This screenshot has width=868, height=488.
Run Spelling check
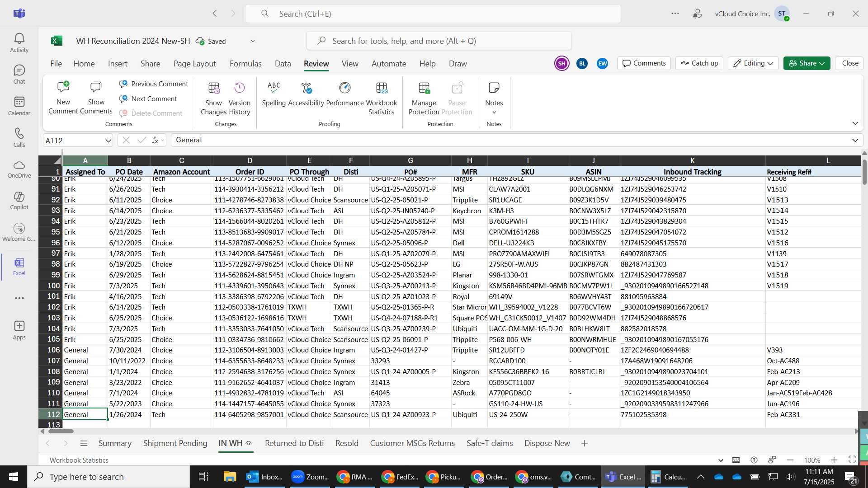click(274, 94)
